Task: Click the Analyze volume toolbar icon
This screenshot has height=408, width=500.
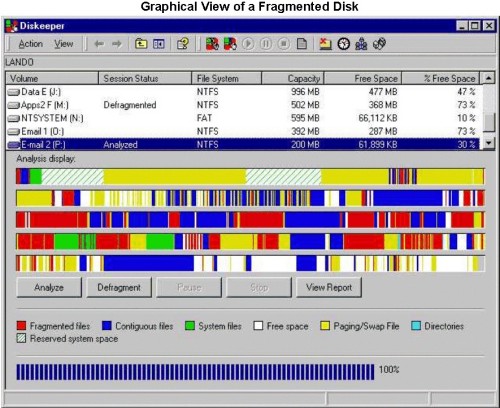Action: [x=212, y=44]
